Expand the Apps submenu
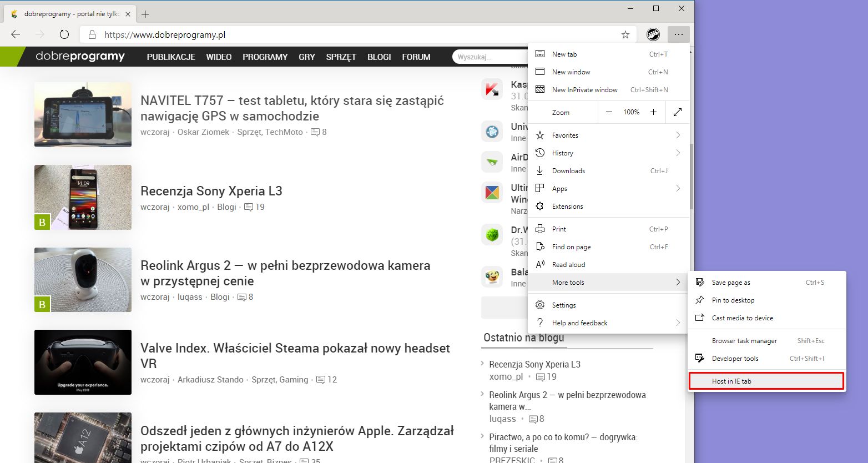 coord(559,188)
